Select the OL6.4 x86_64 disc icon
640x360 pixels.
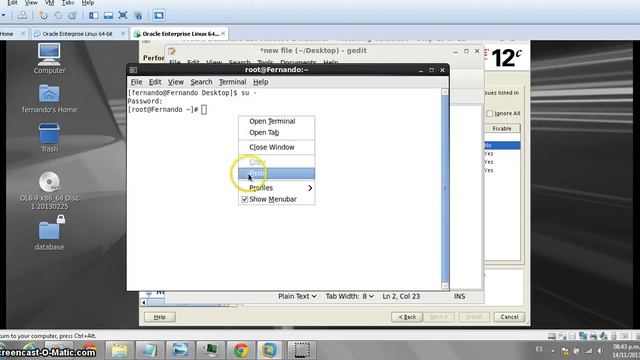tap(49, 191)
